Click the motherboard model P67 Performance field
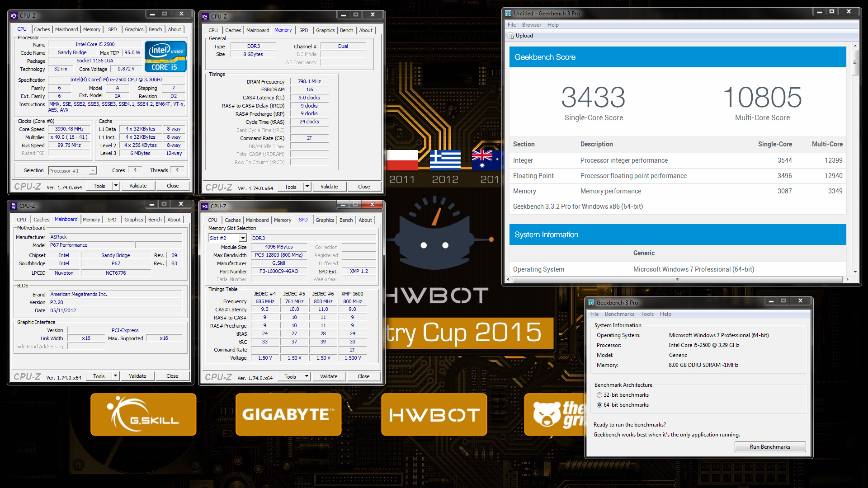Viewport: 868px width, 488px height. [90, 245]
